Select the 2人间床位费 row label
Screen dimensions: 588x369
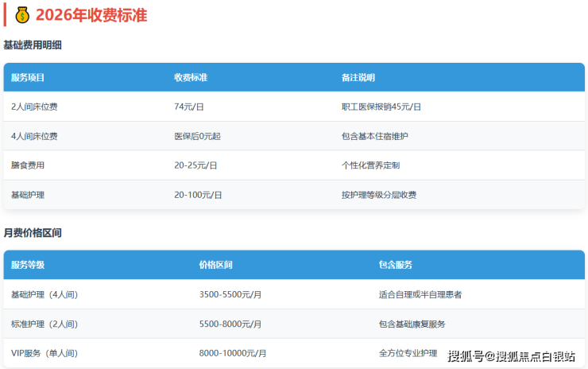[x=34, y=107]
